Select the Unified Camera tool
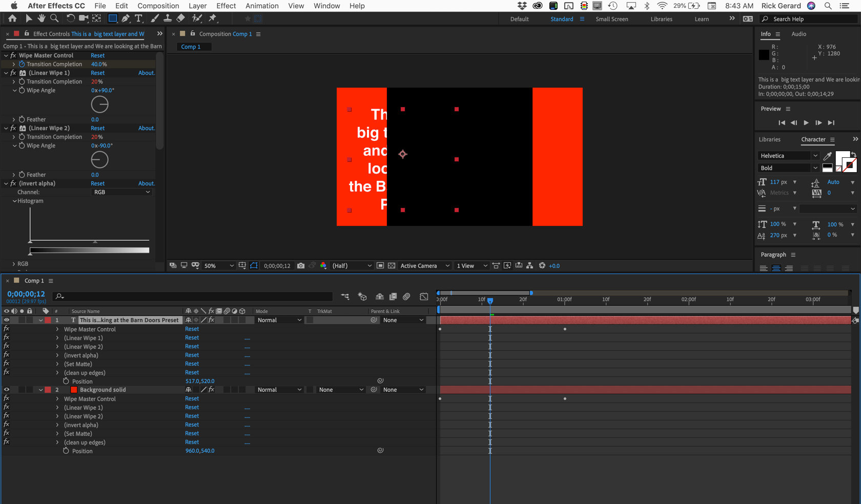This screenshot has width=861, height=504. point(83,18)
